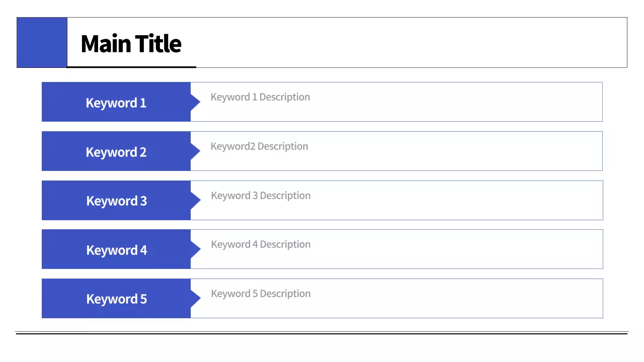Select the double line at slide bottom
The width and height of the screenshot is (644, 362).
(322, 333)
